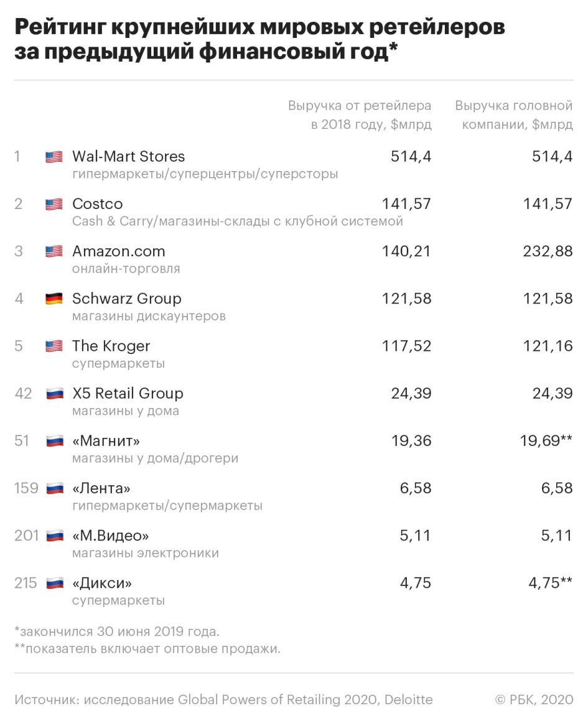Click the chart title about крупнейших мировых ретейлеров
The height and width of the screenshot is (726, 588).
click(259, 39)
